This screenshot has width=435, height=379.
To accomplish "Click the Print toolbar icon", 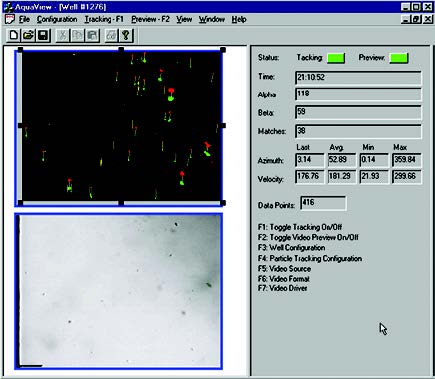I will [x=111, y=35].
